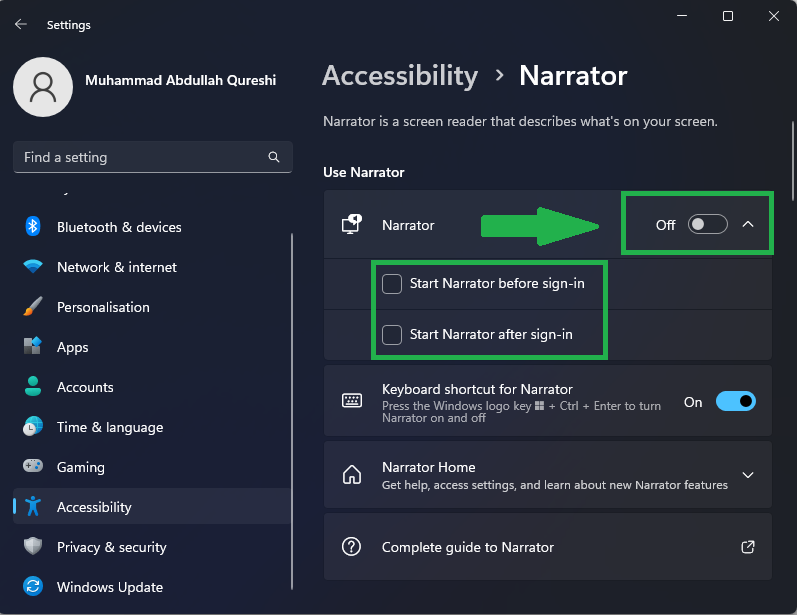Click the Network & internet Wi-Fi icon
The image size is (797, 615).
[x=33, y=267]
